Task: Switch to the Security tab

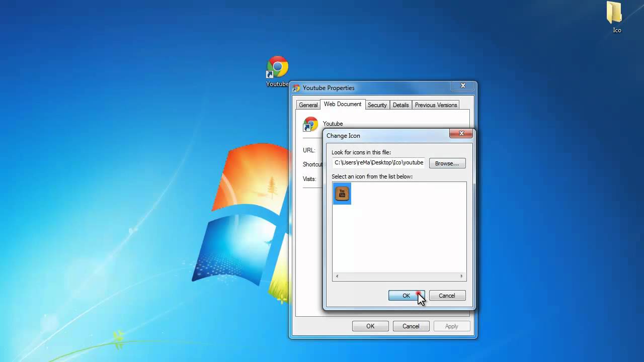Action: pos(377,105)
